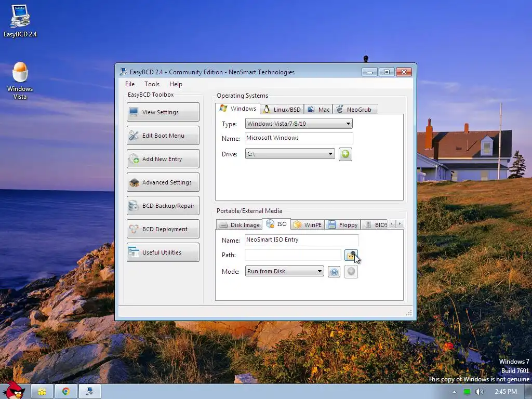Open the EasyBCD 2.4 desktop shortcut
The image size is (532, 399).
click(x=20, y=21)
